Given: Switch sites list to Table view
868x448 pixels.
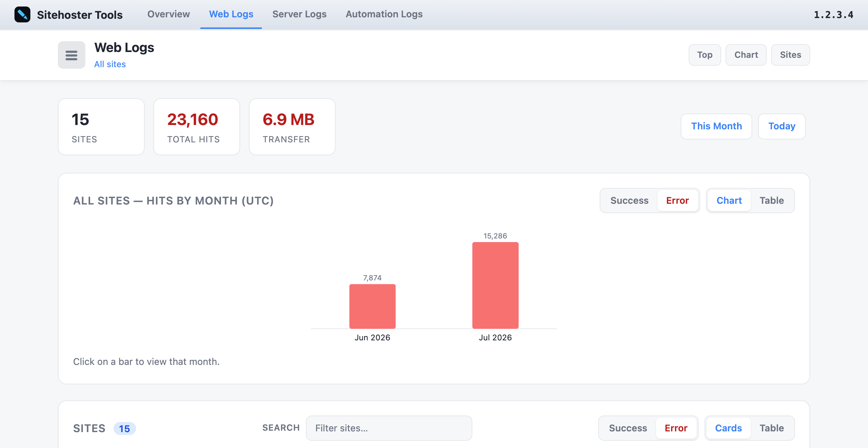Looking at the screenshot, I should (x=771, y=428).
